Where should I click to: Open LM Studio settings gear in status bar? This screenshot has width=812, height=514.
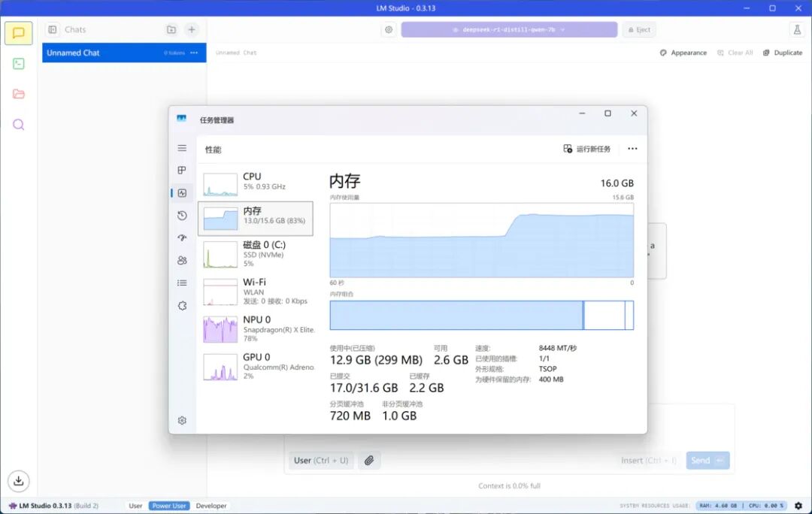tap(798, 506)
